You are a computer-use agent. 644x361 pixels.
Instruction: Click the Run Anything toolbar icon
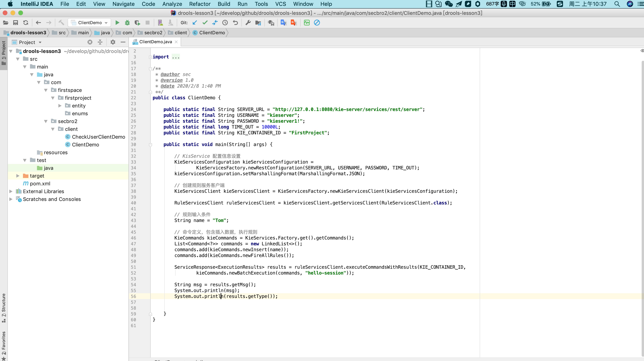click(271, 23)
